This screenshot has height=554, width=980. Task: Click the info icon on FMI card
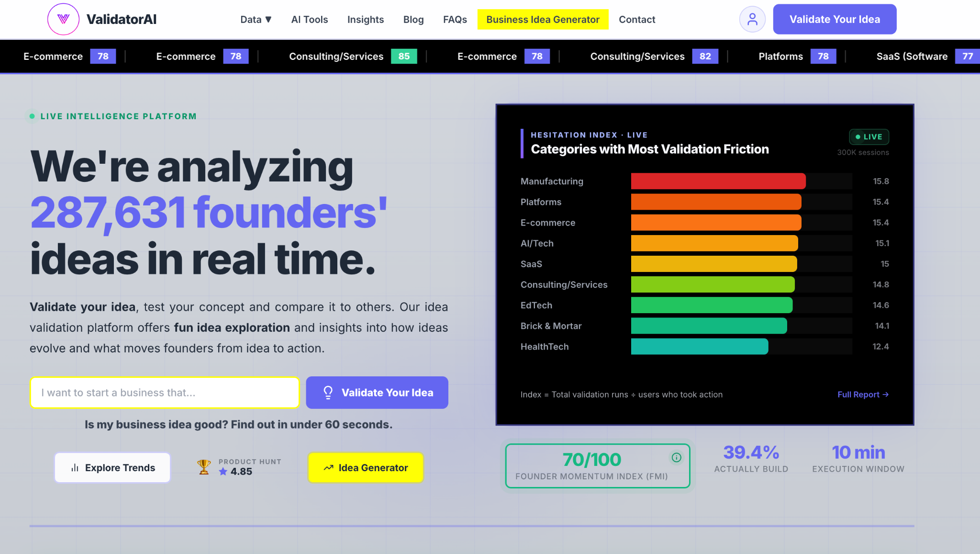(676, 458)
